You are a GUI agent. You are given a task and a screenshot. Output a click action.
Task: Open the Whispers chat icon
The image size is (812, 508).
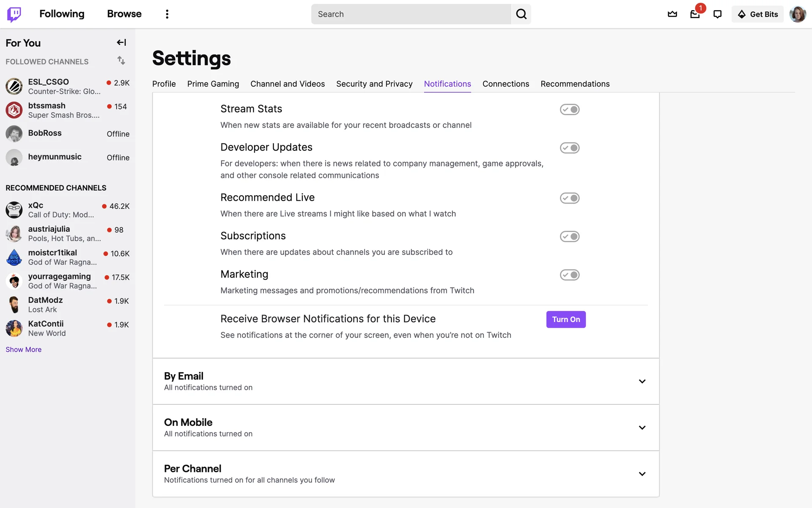point(717,14)
